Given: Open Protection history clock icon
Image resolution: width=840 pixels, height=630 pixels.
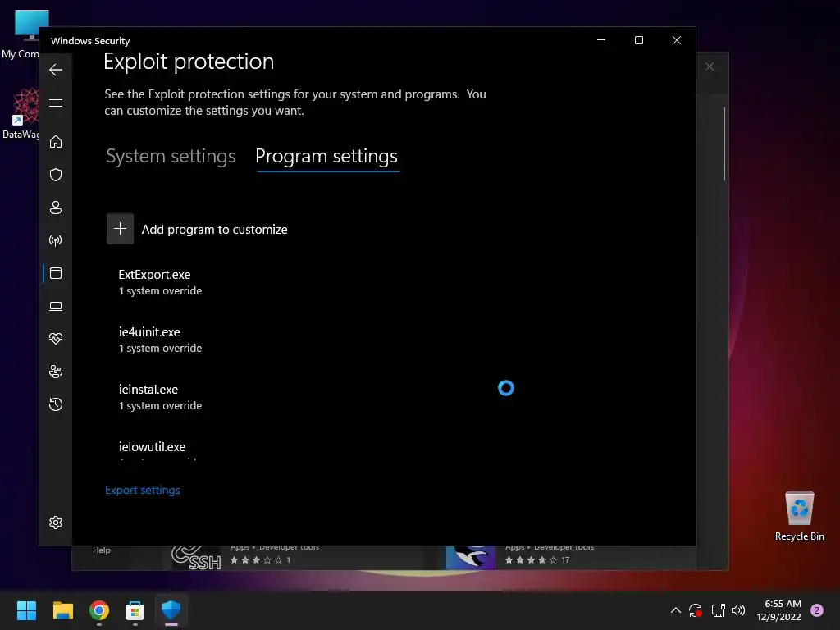Looking at the screenshot, I should 56,404.
